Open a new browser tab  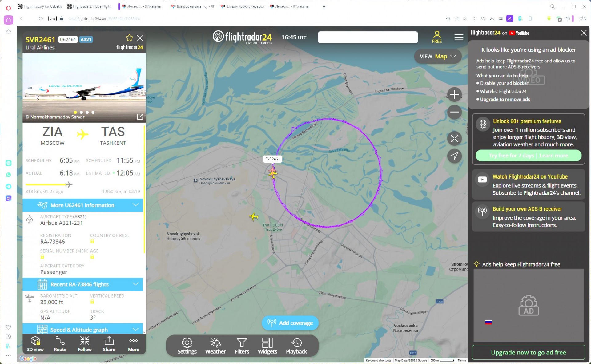click(x=324, y=6)
